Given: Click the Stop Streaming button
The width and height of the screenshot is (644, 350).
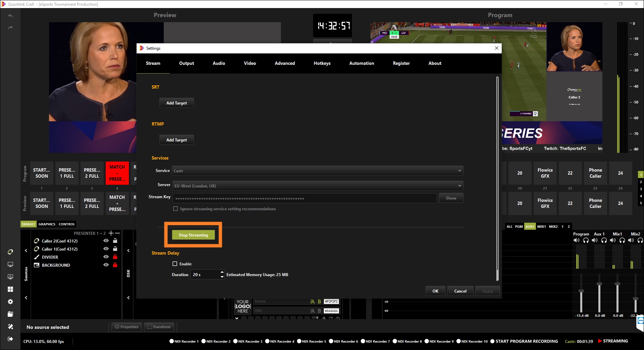Looking at the screenshot, I should 193,235.
